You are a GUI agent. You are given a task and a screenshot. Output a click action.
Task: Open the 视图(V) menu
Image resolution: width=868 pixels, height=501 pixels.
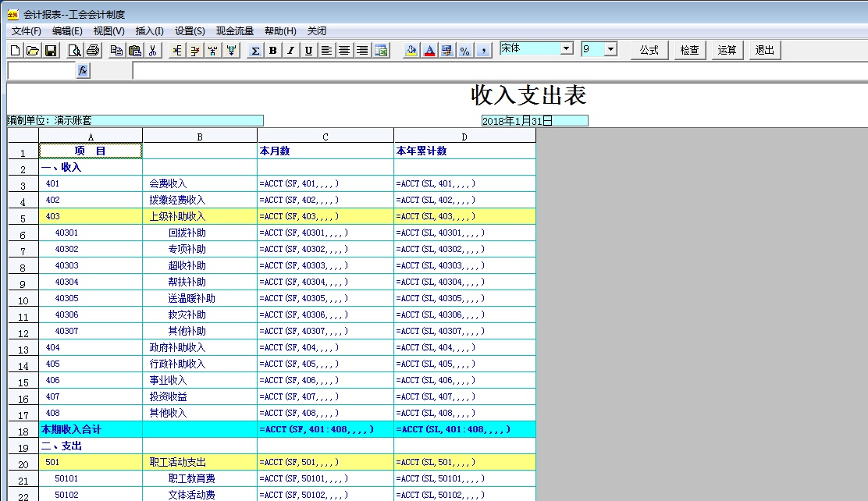(x=108, y=31)
